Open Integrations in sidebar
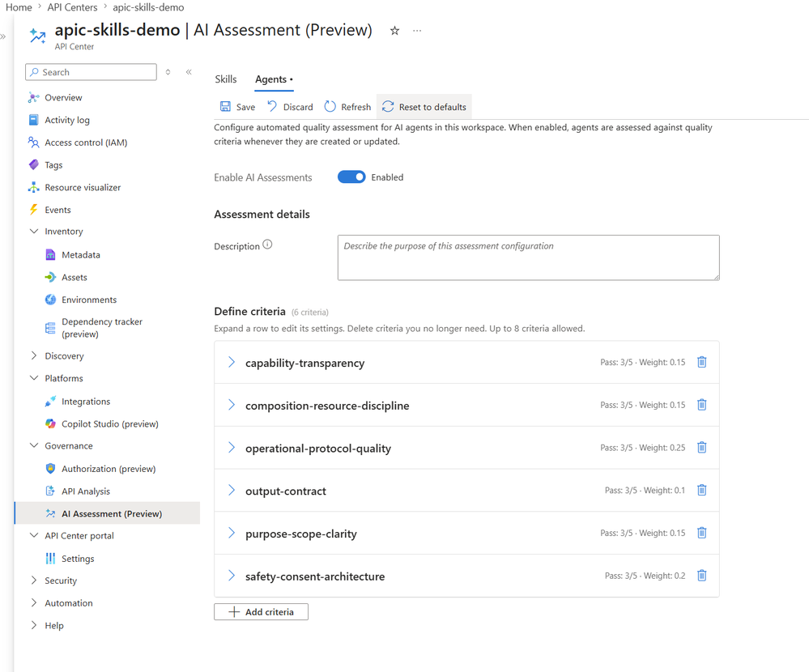 (86, 402)
